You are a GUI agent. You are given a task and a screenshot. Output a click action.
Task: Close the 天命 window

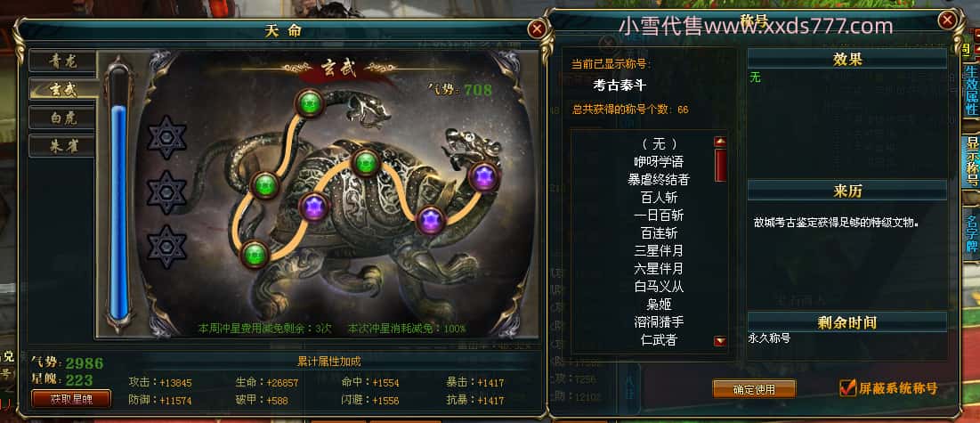(x=536, y=29)
